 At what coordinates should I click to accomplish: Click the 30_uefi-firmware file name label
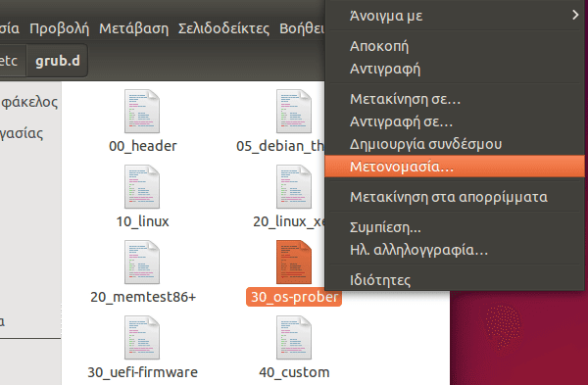click(142, 372)
